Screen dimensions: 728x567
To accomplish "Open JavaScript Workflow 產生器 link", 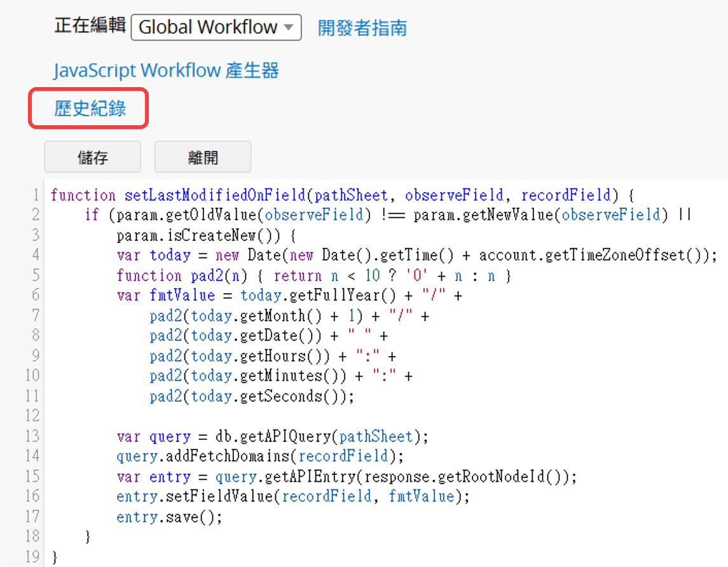I will coord(166,71).
